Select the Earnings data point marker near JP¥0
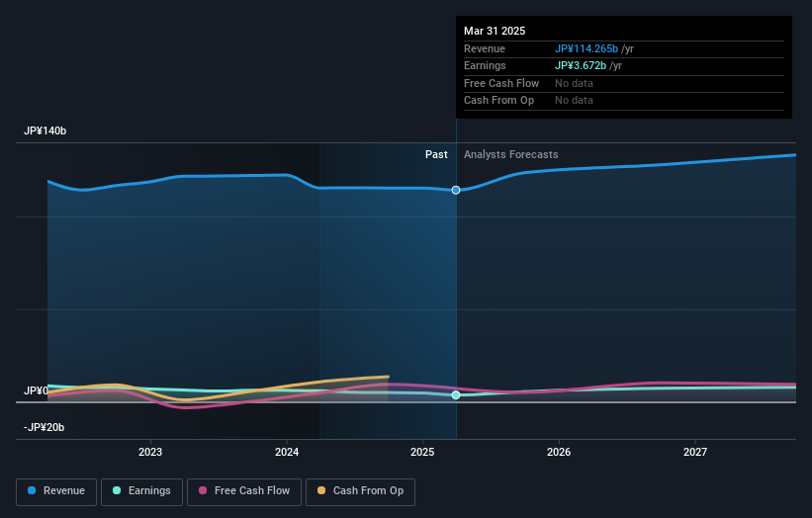The width and height of the screenshot is (812, 518). (456, 394)
